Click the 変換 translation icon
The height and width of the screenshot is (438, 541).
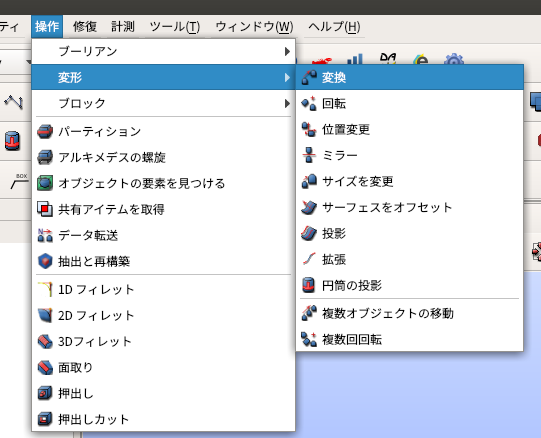click(309, 78)
